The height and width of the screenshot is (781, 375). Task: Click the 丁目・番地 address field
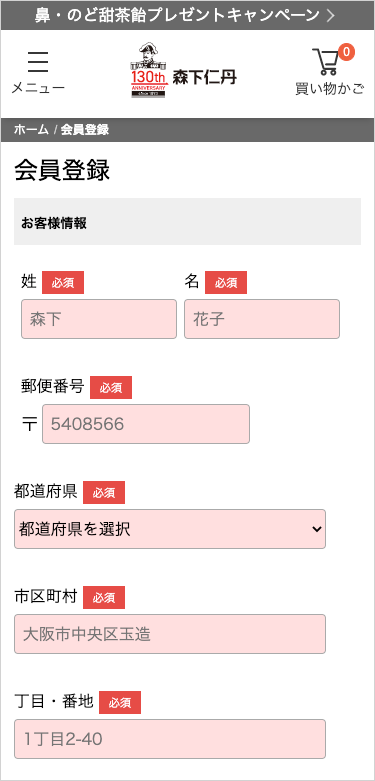[x=170, y=739]
